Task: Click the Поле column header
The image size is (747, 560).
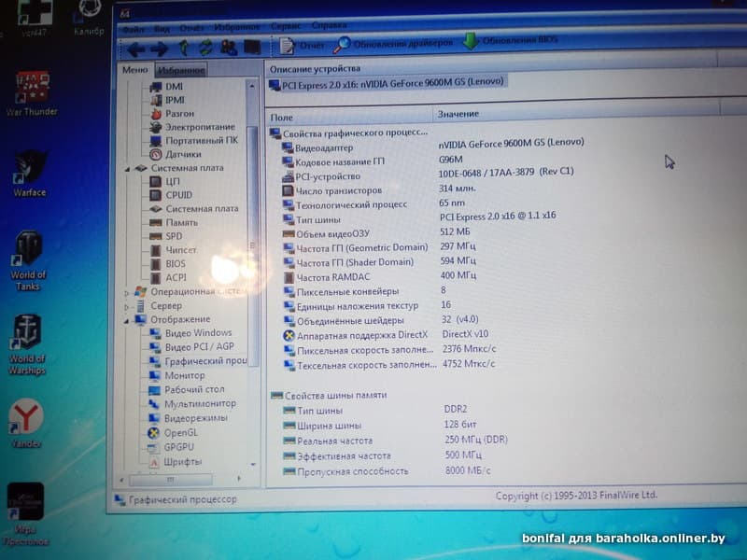Action: [348, 117]
